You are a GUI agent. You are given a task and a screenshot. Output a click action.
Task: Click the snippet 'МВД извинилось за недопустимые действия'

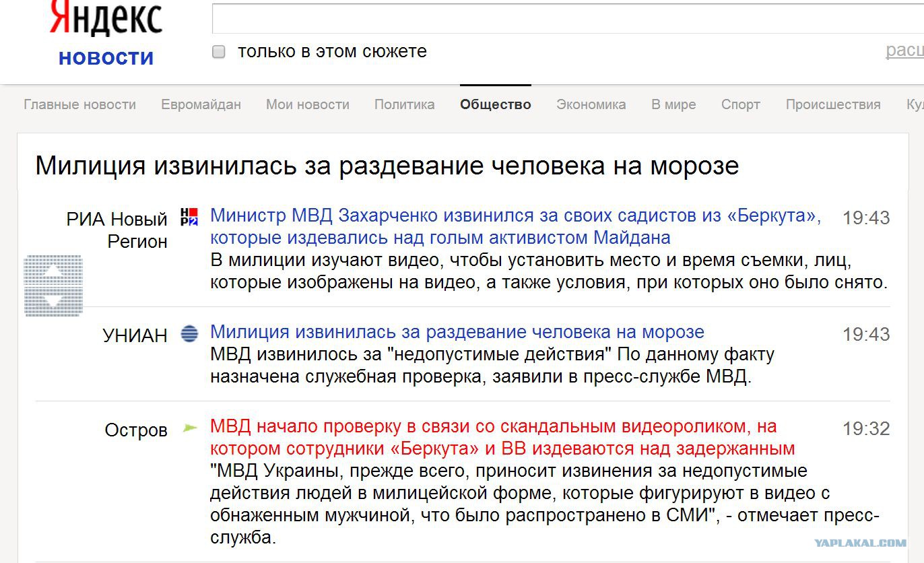[x=492, y=365]
